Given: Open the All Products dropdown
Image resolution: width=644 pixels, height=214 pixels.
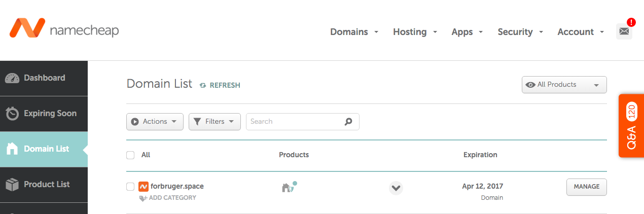Looking at the screenshot, I should tap(564, 85).
